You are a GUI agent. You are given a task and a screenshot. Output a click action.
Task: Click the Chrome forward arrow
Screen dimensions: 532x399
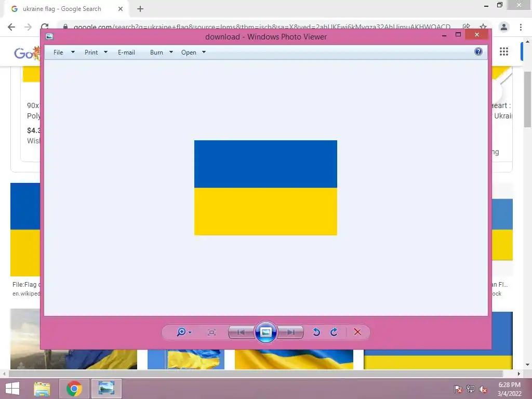tap(28, 27)
